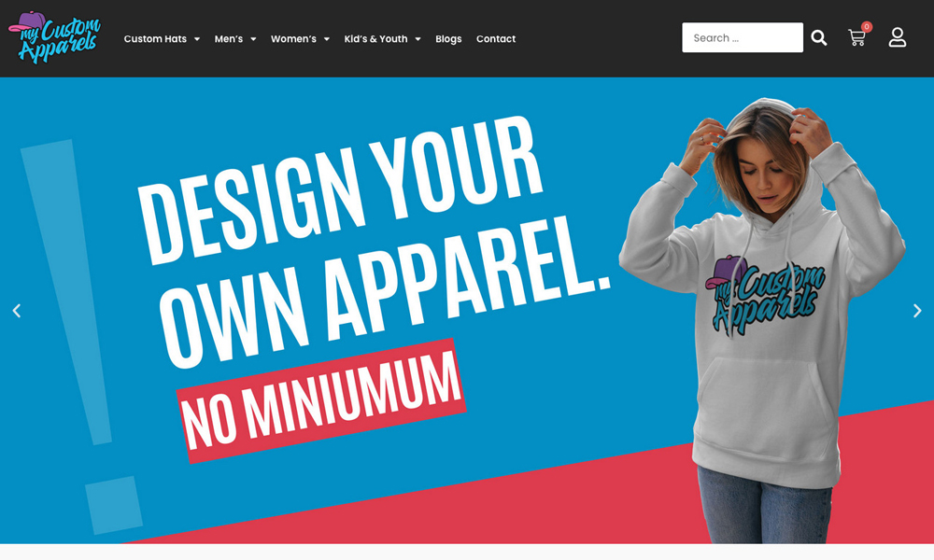Image resolution: width=934 pixels, height=560 pixels.
Task: Expand the Men's dropdown arrow
Action: tap(253, 39)
